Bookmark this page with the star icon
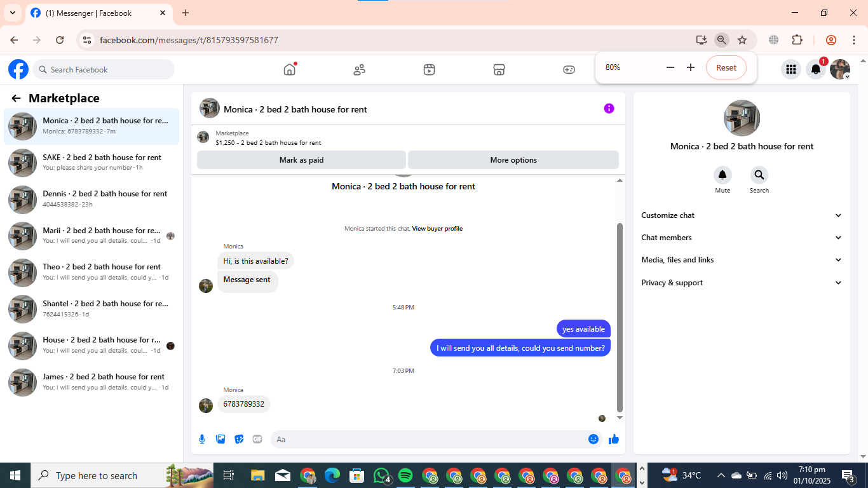 click(x=742, y=40)
